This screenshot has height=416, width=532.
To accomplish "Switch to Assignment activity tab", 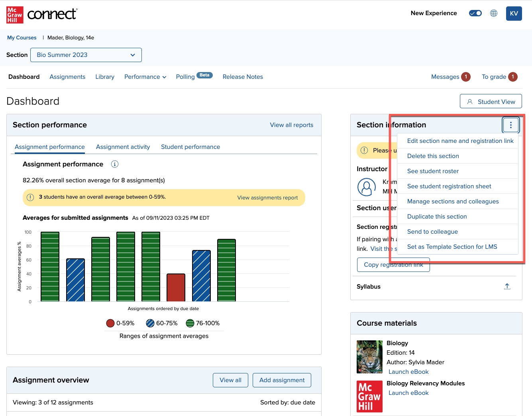I will click(x=123, y=147).
